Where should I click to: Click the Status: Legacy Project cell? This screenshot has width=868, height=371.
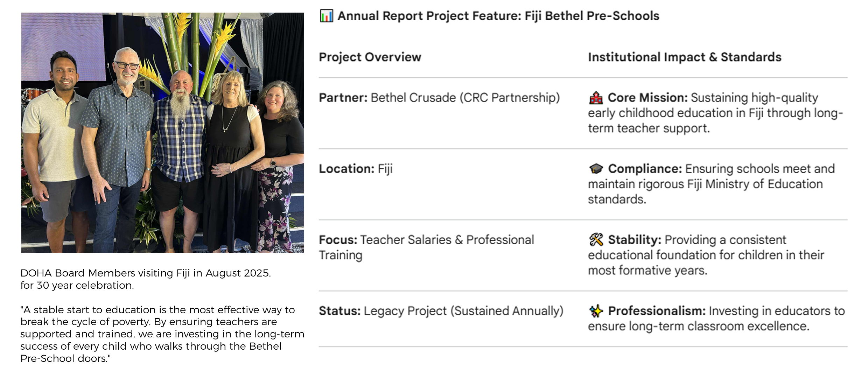click(441, 311)
